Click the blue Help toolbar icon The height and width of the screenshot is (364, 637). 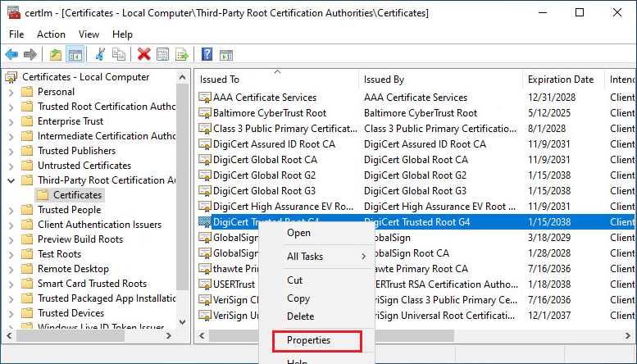[207, 54]
